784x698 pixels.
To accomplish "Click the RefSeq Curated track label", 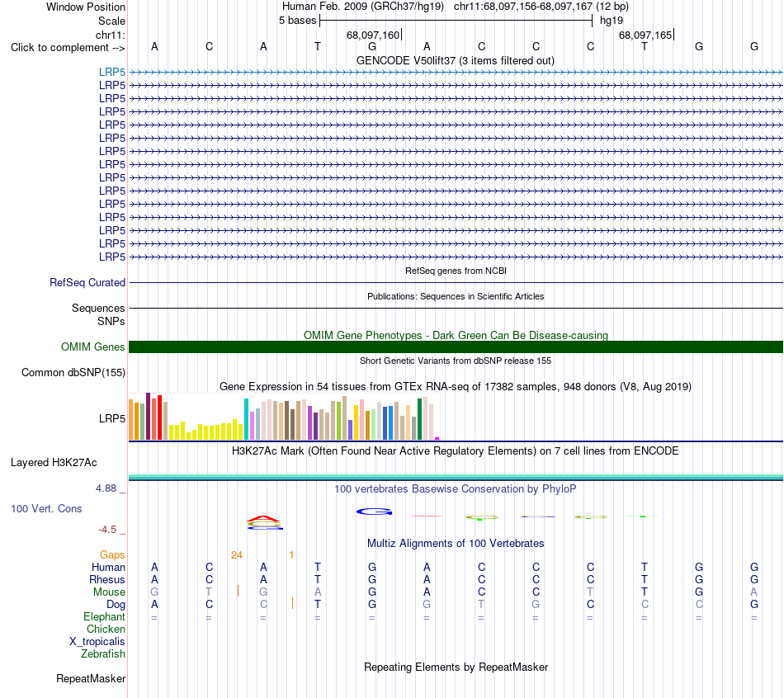I will (87, 282).
